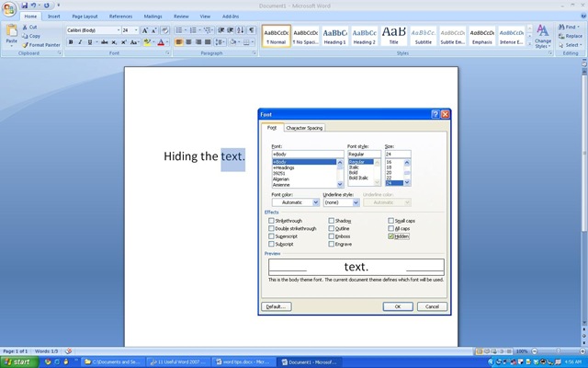Click Shrink Font button
588x368 pixels.
click(x=153, y=30)
